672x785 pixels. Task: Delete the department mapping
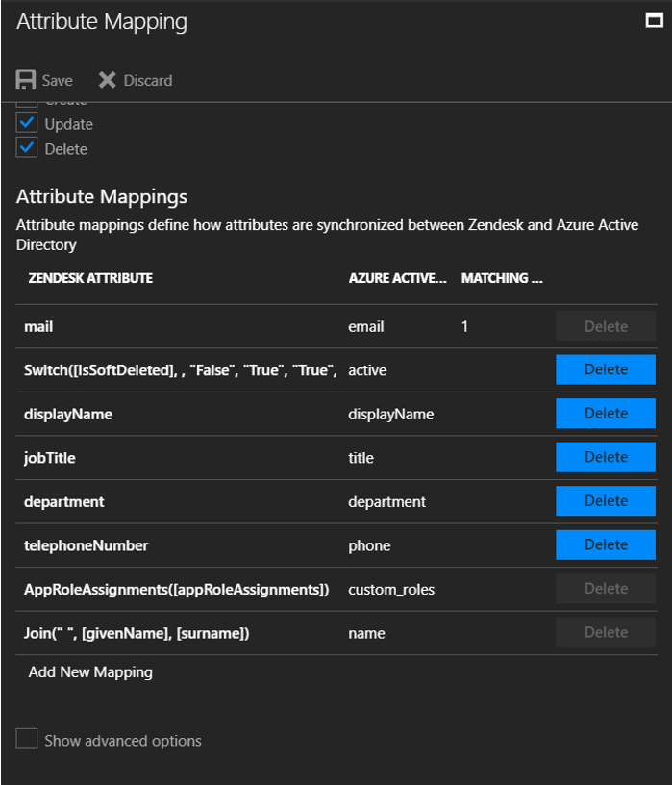(606, 501)
